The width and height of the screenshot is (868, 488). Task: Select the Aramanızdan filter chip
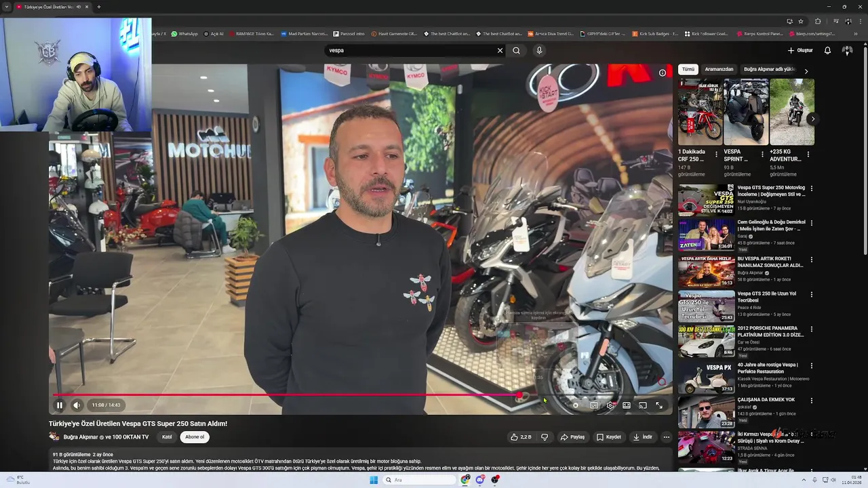pos(719,69)
